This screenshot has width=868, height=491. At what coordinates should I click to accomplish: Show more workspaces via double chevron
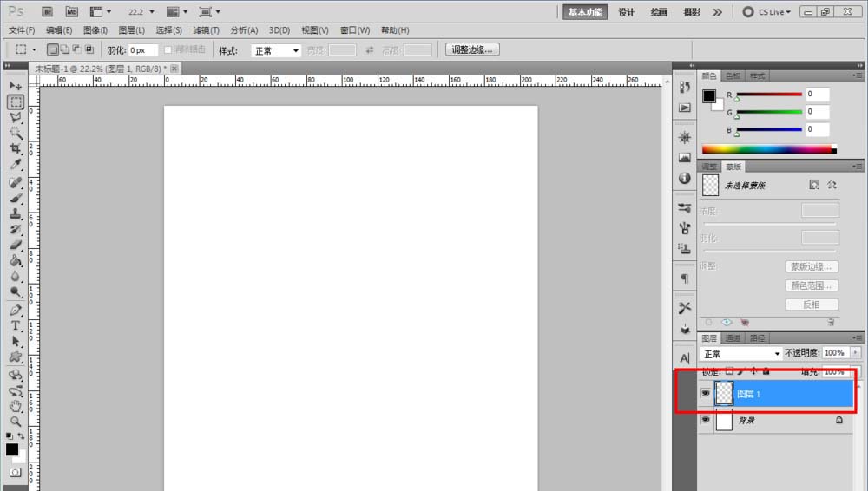pyautogui.click(x=718, y=11)
